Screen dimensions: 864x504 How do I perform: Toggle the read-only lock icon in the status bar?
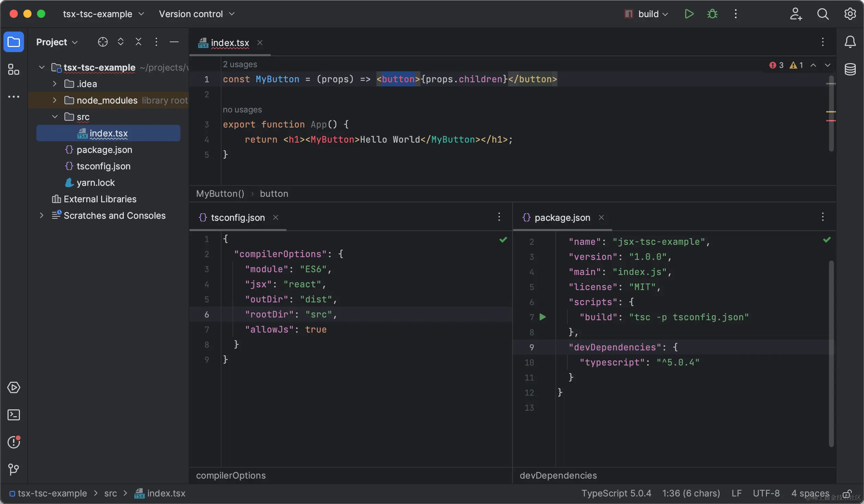tap(847, 494)
